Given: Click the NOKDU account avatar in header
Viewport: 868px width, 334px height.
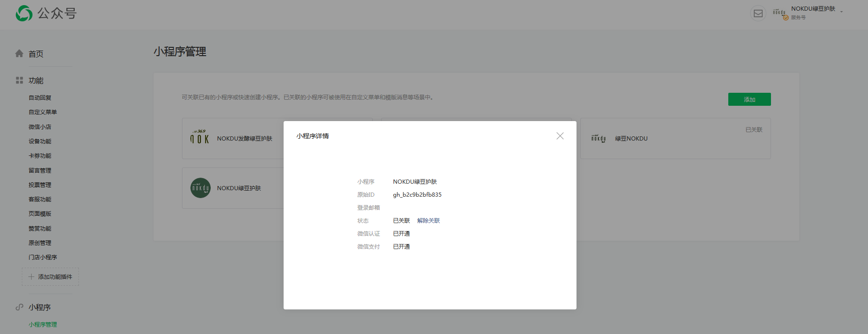Looking at the screenshot, I should point(779,13).
